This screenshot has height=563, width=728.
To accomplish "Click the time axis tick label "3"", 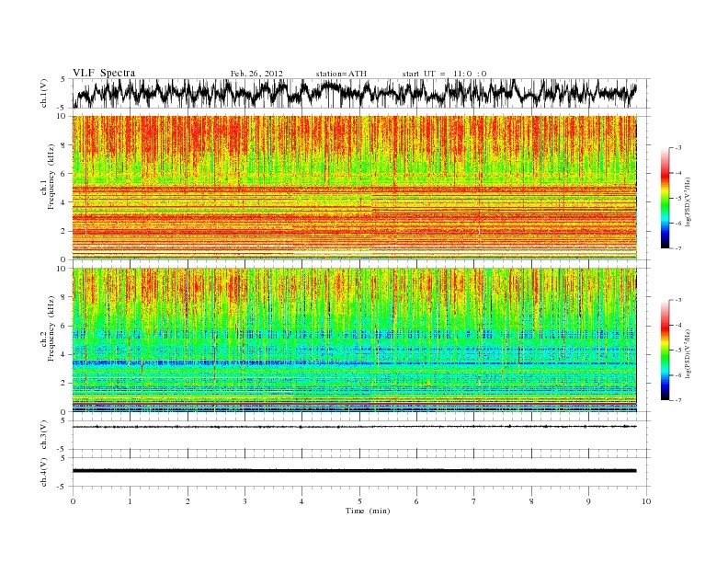I will (x=245, y=501).
